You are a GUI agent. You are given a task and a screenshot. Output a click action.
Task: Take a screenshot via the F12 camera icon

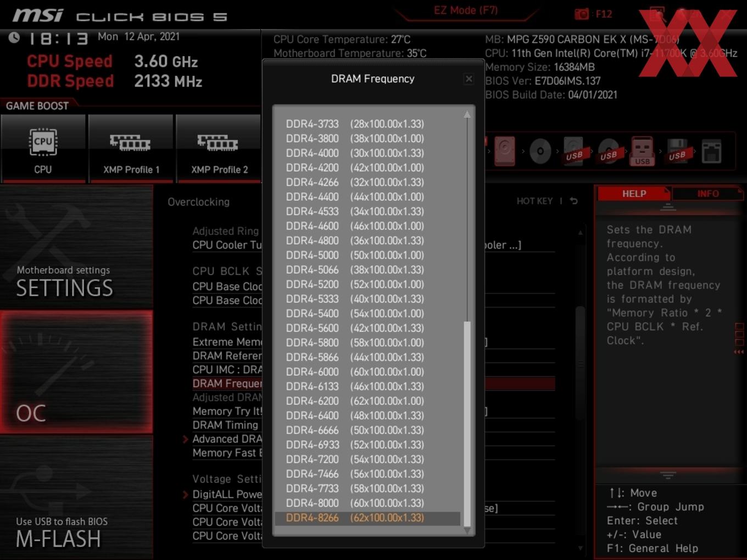[581, 14]
